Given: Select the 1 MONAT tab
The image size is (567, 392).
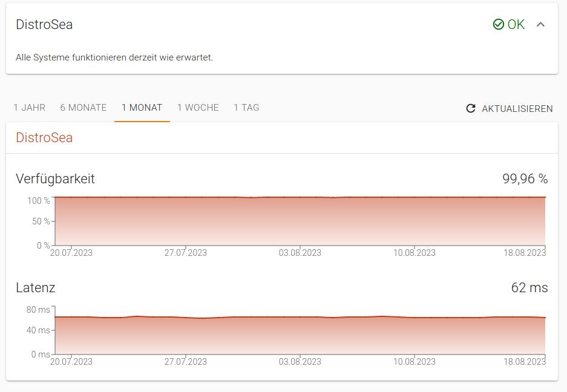Looking at the screenshot, I should pos(142,108).
